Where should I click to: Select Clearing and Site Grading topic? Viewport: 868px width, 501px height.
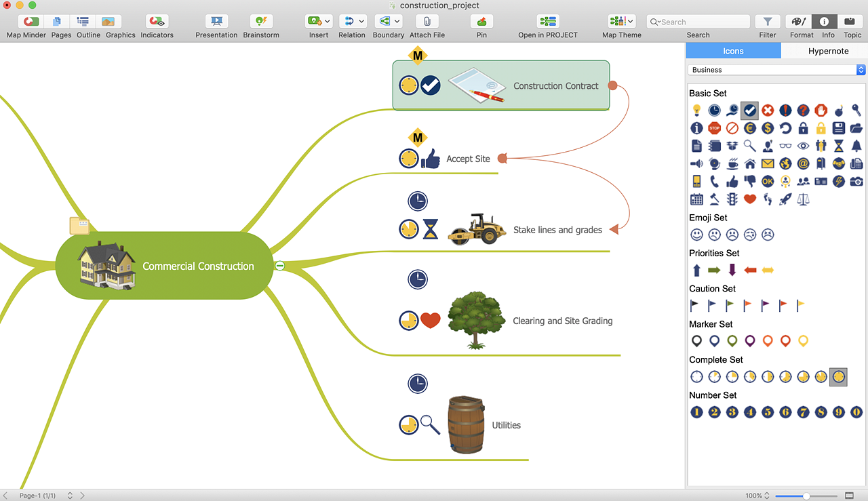[562, 321]
